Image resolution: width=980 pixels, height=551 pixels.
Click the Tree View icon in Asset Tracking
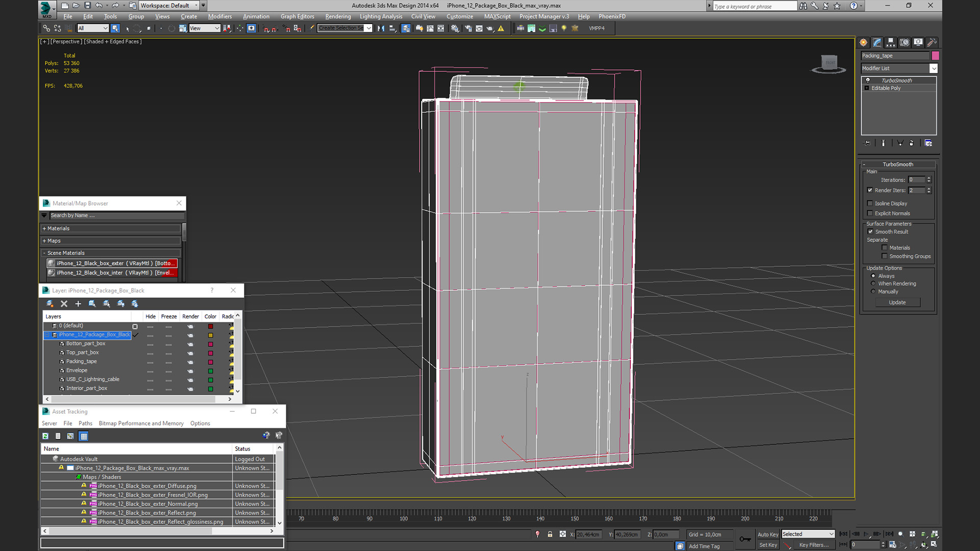[70, 436]
